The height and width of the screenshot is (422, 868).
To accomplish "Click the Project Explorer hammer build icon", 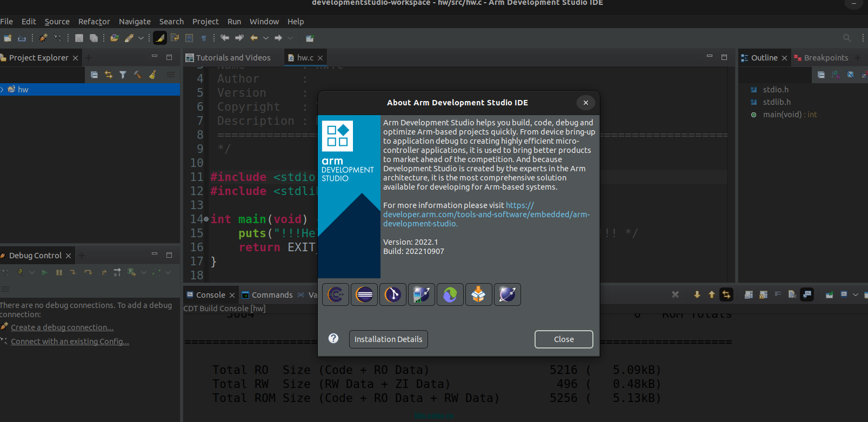I will click(138, 75).
